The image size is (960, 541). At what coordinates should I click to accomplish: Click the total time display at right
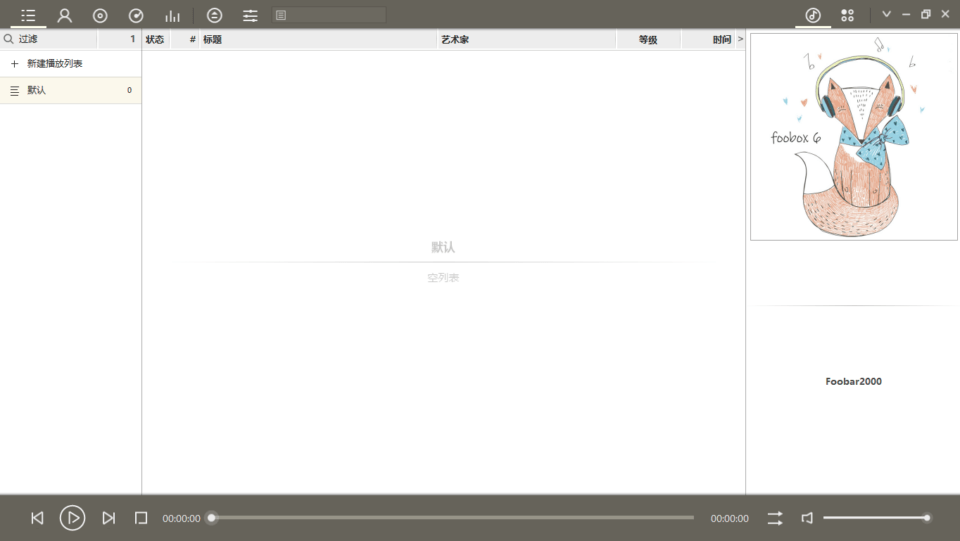729,518
